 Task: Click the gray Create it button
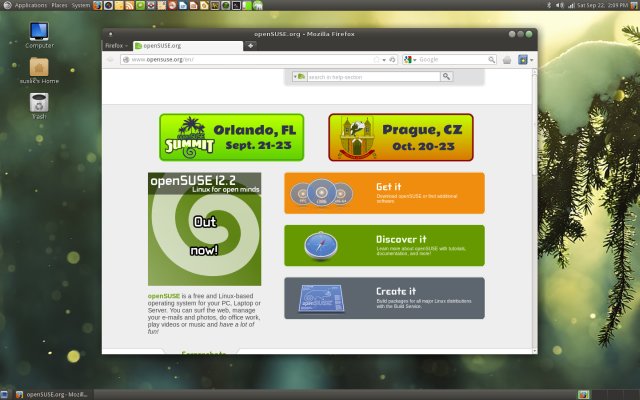point(384,298)
